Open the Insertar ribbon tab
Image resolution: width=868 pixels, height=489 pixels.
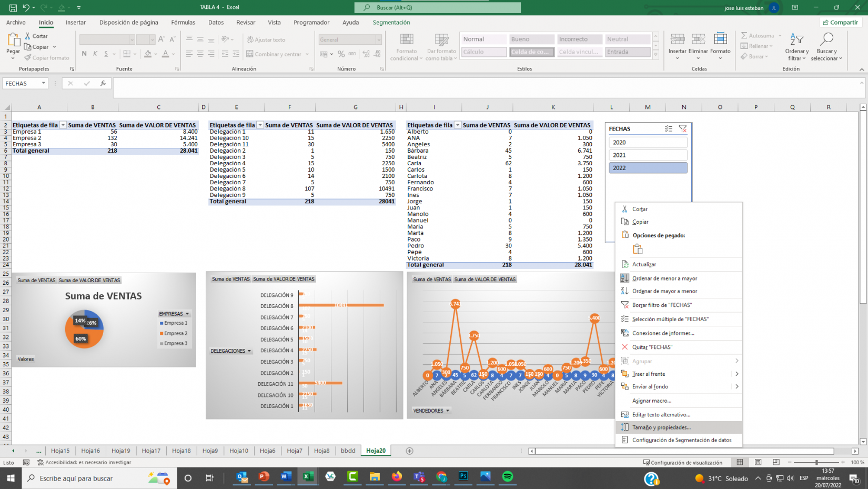coord(76,23)
